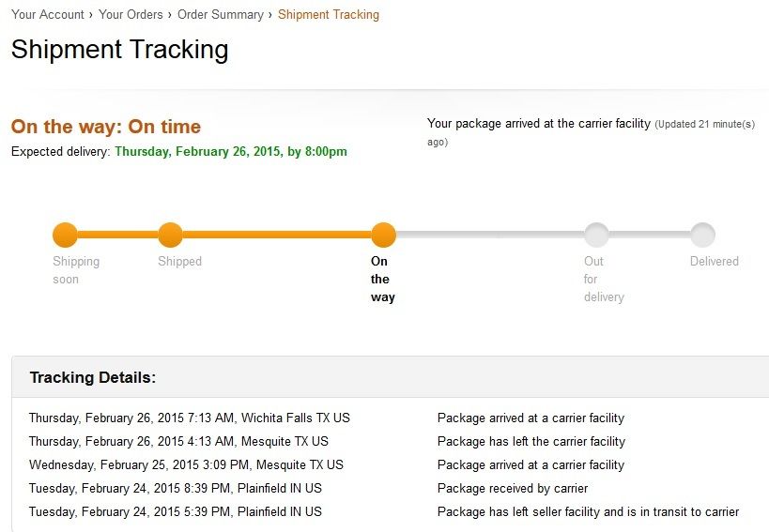Select the Plainfield 8:39 PM tracking entry
Screen dimensions: 769x532
point(175,489)
